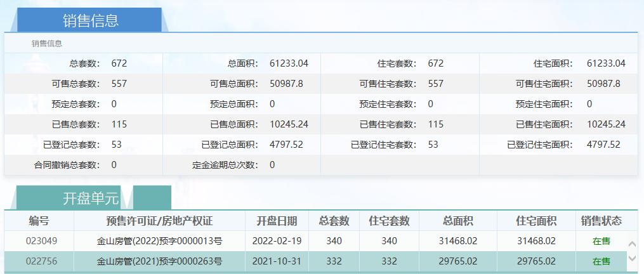Click value 61233.04 beside 住宅面积：
The width and height of the screenshot is (644, 274).
(606, 63)
